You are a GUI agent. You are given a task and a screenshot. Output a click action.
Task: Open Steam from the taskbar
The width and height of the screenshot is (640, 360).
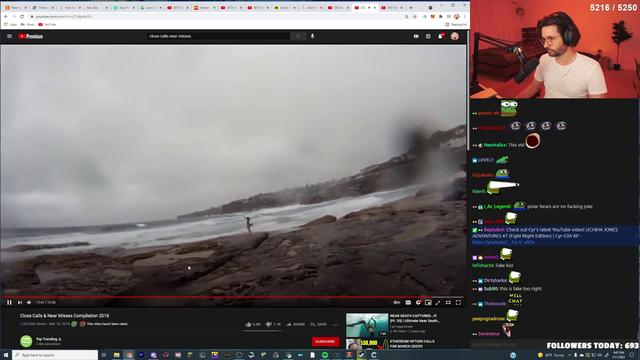pyautogui.click(x=361, y=355)
